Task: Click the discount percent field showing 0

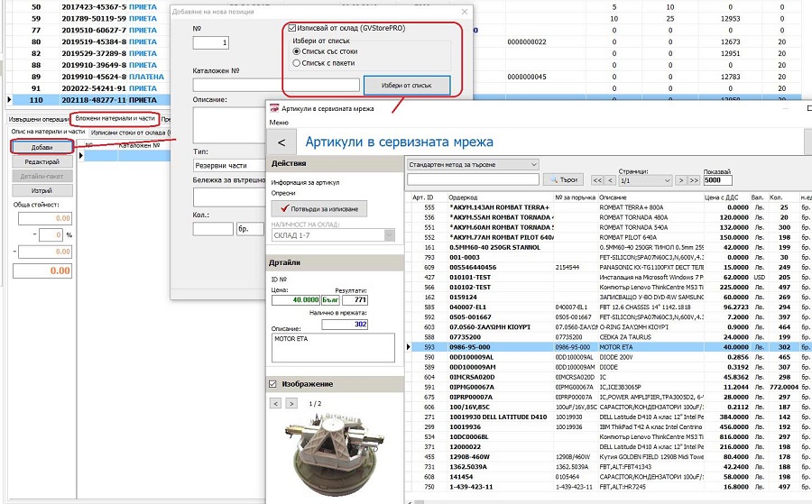Action: [51, 234]
